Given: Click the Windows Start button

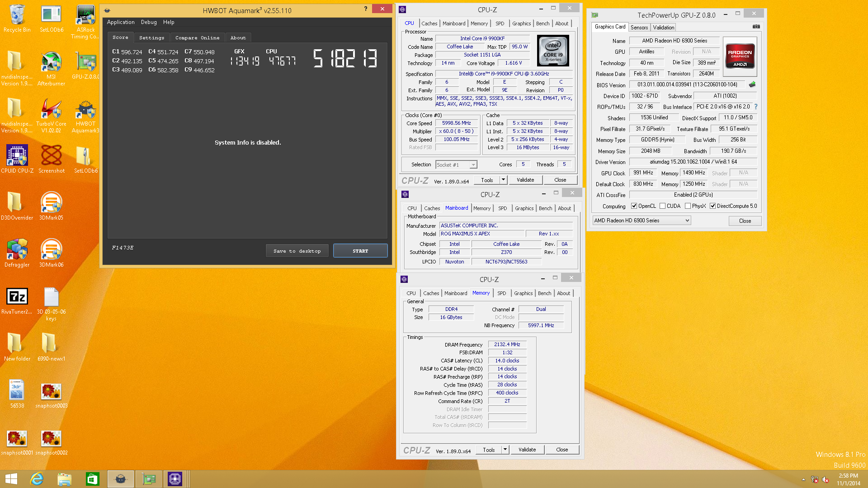Looking at the screenshot, I should click(11, 479).
